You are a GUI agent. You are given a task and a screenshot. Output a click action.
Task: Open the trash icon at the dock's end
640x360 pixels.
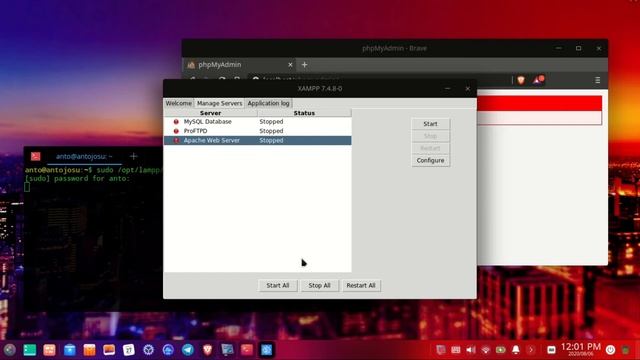(x=626, y=350)
